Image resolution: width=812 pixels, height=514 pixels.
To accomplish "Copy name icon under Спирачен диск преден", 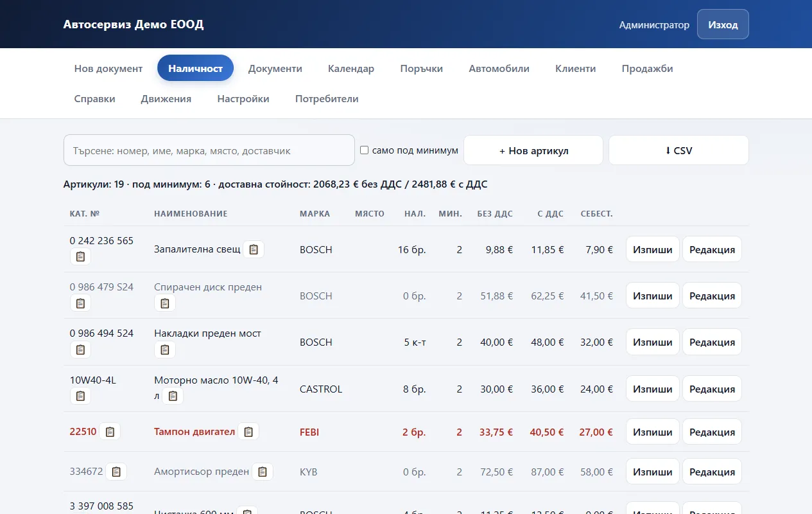I will 165,303.
